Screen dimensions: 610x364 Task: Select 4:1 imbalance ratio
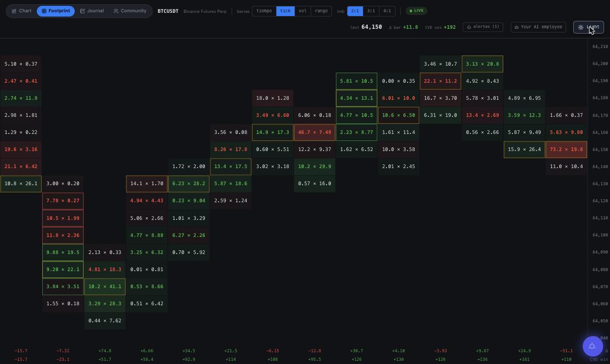coord(387,11)
